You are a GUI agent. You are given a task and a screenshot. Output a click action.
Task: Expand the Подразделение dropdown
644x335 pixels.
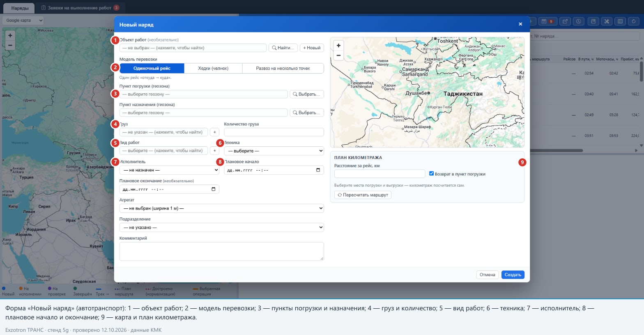222,227
